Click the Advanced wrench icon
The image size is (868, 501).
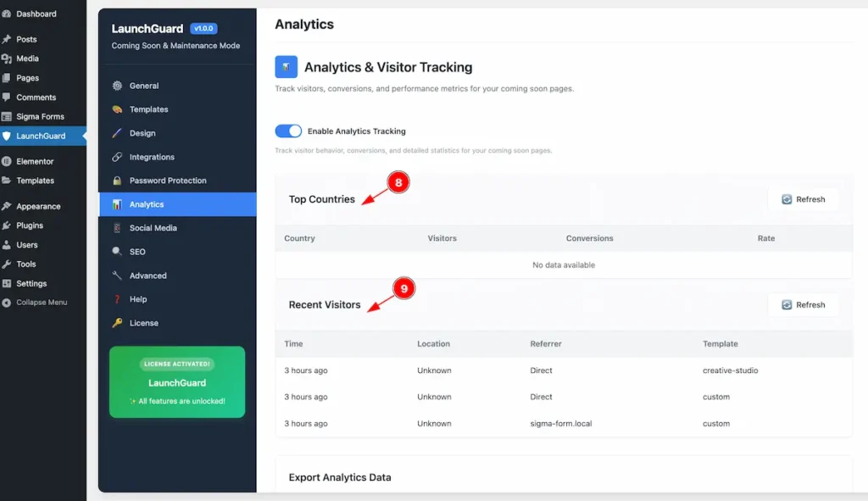117,276
